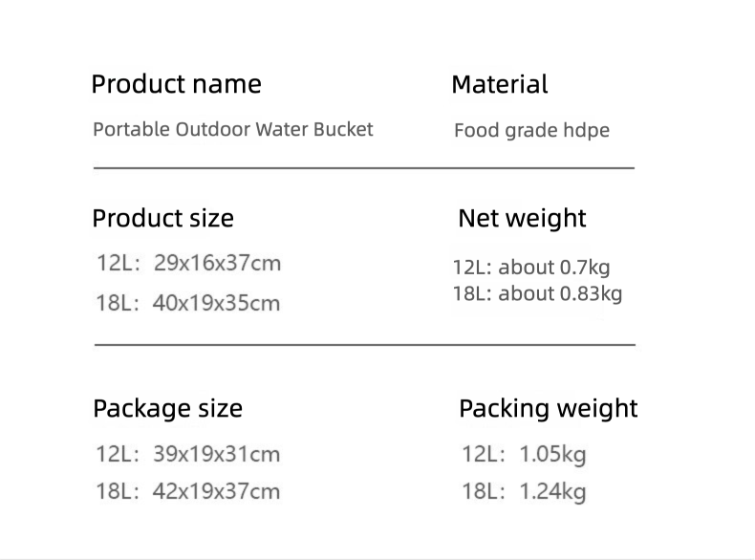Image resolution: width=755 pixels, height=560 pixels.
Task: Select 'Portable Outdoor Water Bucket' text
Action: tap(232, 129)
